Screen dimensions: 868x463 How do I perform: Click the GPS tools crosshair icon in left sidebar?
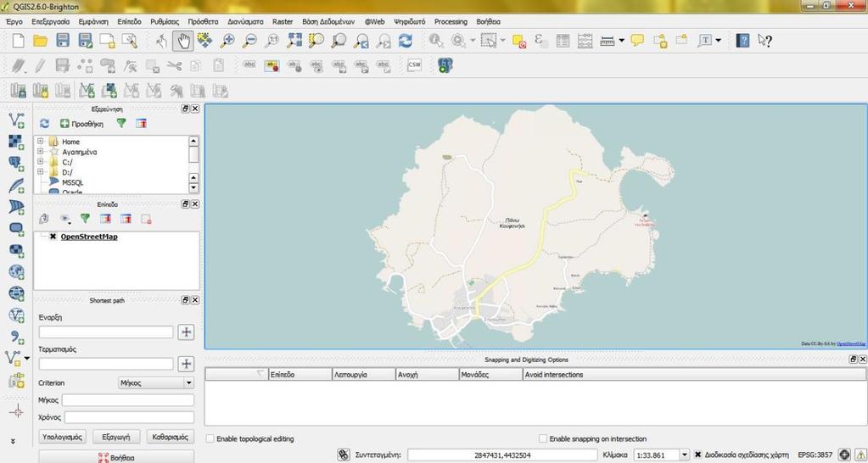(17, 411)
